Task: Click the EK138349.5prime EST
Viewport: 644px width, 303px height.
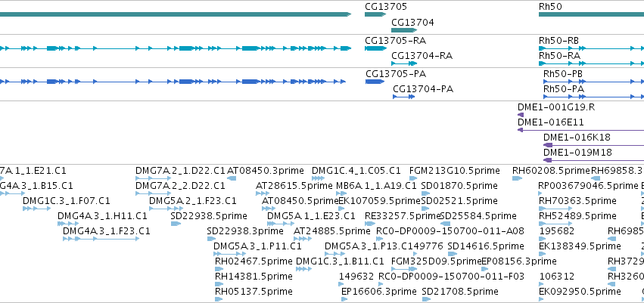Action: coord(541,254)
